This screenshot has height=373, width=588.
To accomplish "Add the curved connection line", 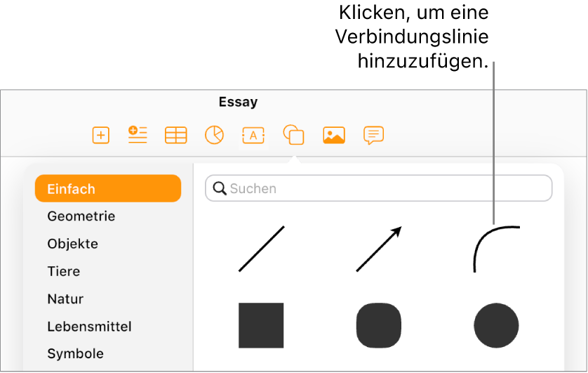I will 497,249.
